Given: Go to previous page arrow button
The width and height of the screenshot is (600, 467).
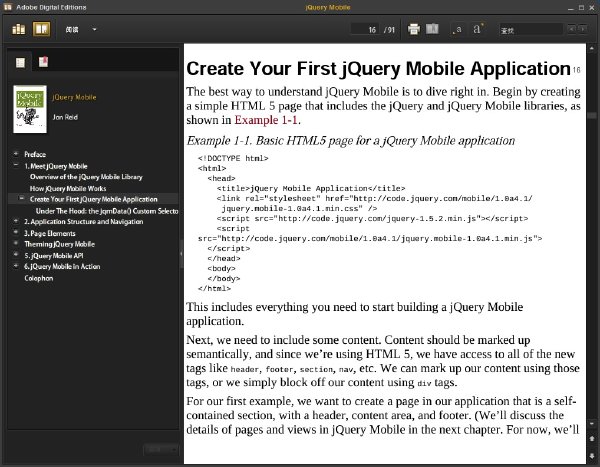Looking at the screenshot, I should pos(592,439).
